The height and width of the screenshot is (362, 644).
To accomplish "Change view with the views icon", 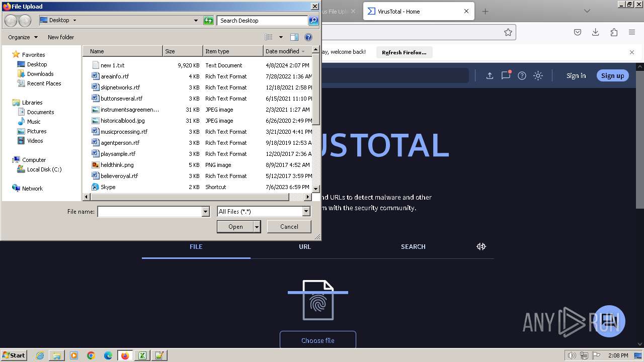I will tap(269, 37).
